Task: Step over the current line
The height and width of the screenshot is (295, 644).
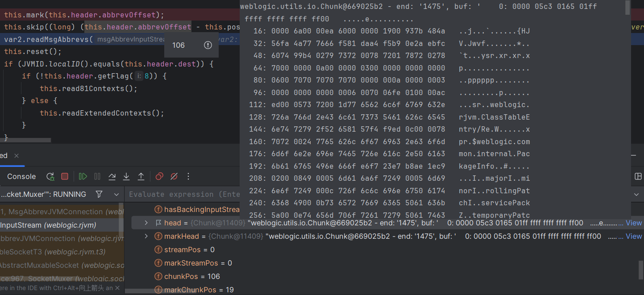Action: (x=112, y=176)
